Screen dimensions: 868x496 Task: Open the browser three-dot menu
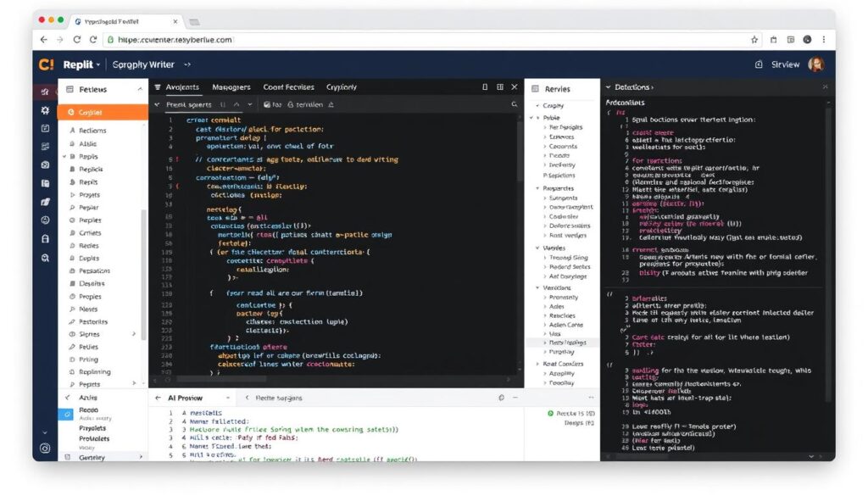click(824, 40)
